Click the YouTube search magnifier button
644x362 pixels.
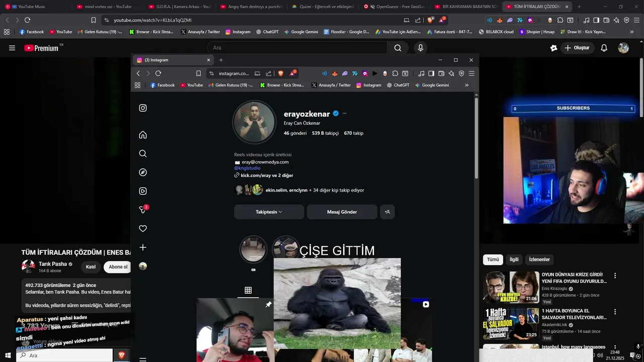[398, 48]
